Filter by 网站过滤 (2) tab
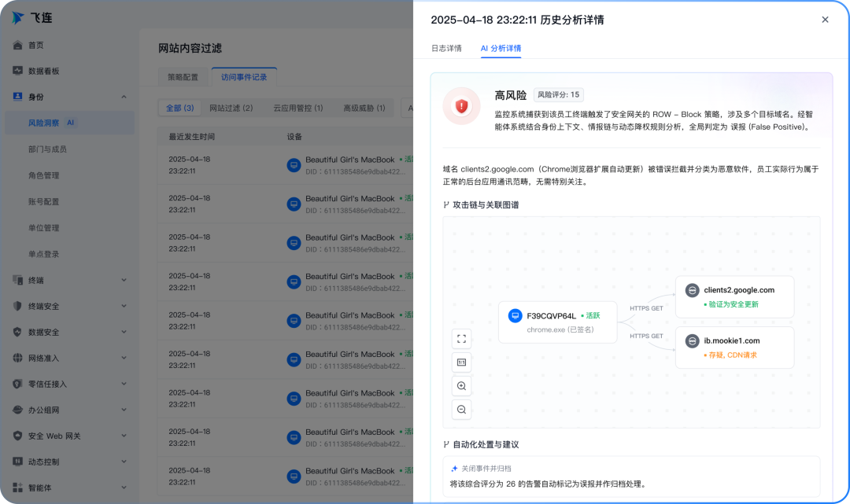The height and width of the screenshot is (504, 850). [231, 108]
